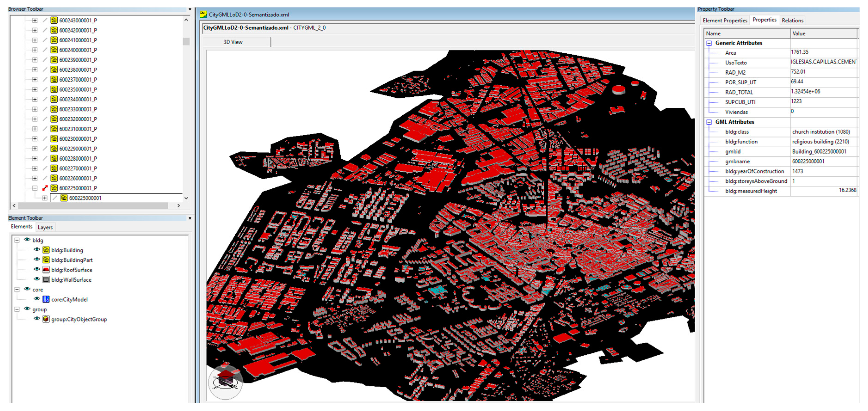Collapse Generic Attributes section

pos(709,43)
